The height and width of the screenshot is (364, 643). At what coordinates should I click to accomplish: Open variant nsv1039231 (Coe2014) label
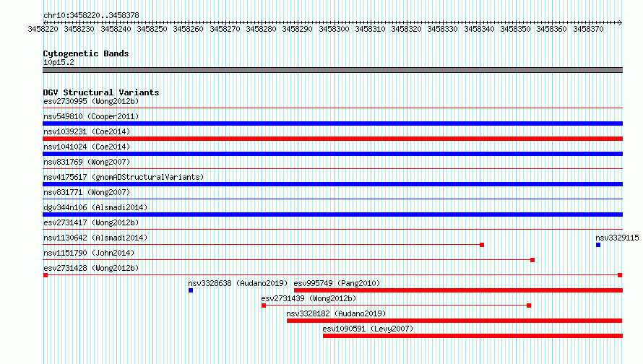tap(87, 131)
